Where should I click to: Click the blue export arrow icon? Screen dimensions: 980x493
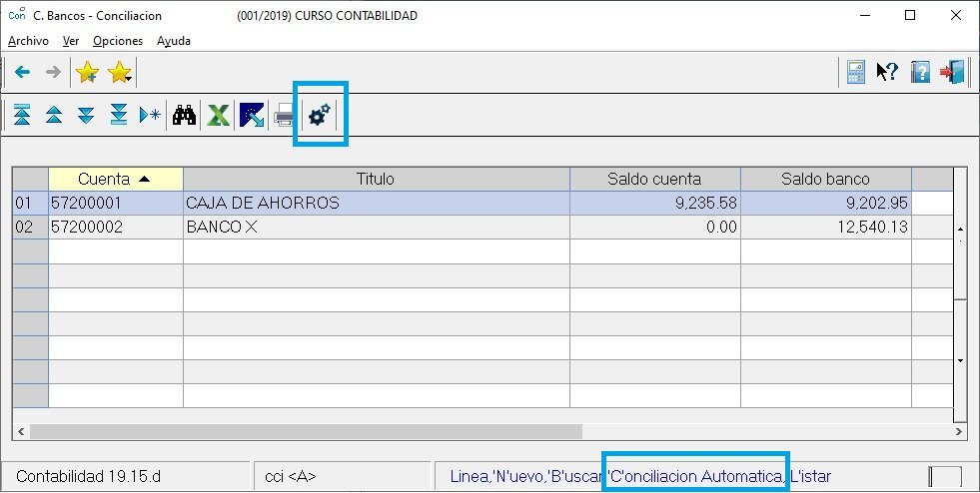pyautogui.click(x=252, y=115)
